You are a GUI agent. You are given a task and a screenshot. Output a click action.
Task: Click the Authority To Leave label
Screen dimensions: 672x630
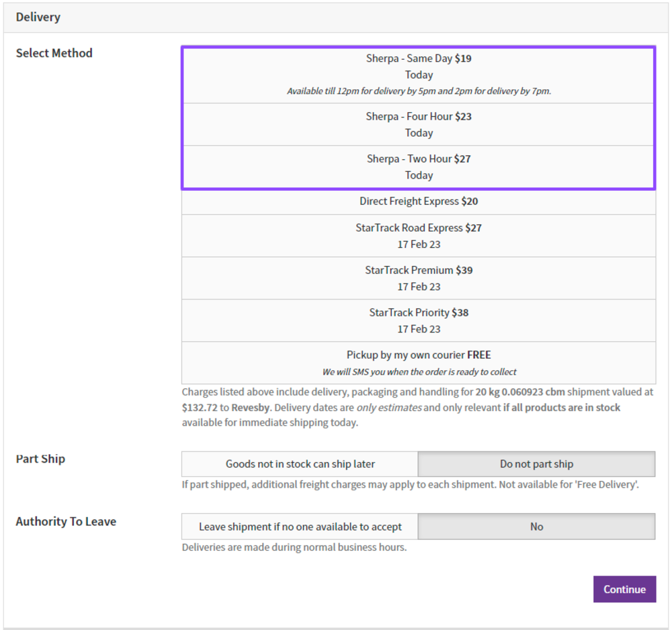click(x=66, y=521)
